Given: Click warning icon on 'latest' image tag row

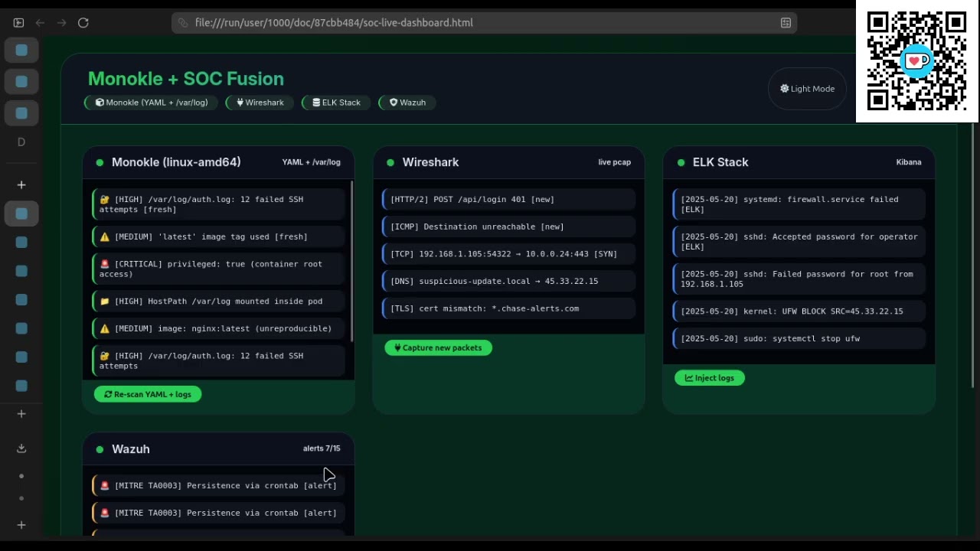Looking at the screenshot, I should pyautogui.click(x=105, y=237).
